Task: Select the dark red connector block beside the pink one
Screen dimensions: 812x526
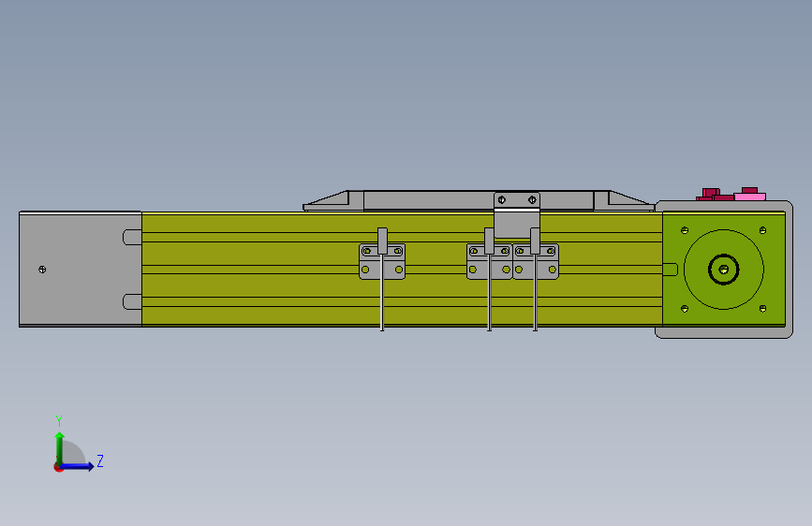Action: (x=715, y=195)
